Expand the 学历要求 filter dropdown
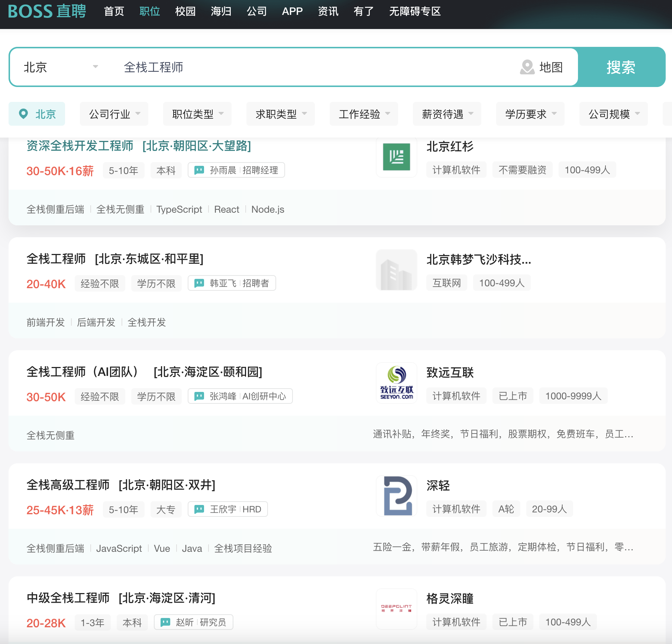672x644 pixels. click(x=530, y=114)
